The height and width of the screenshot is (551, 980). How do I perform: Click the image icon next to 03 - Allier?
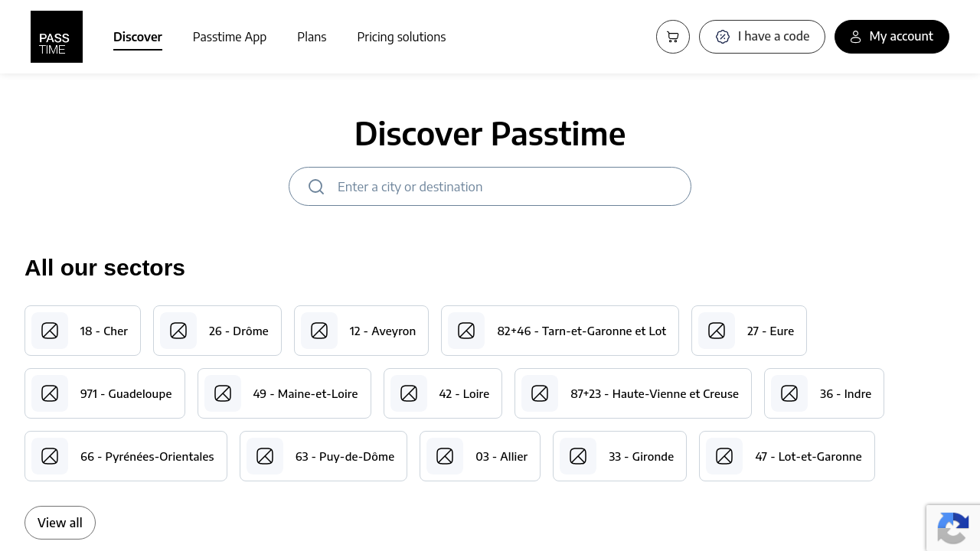445,456
